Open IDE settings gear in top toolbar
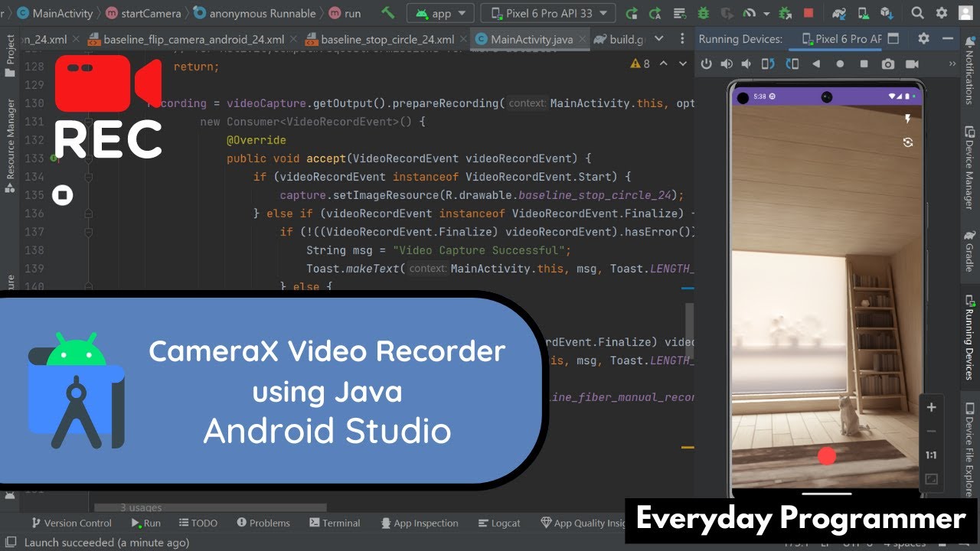This screenshot has width=980, height=551. (x=942, y=13)
